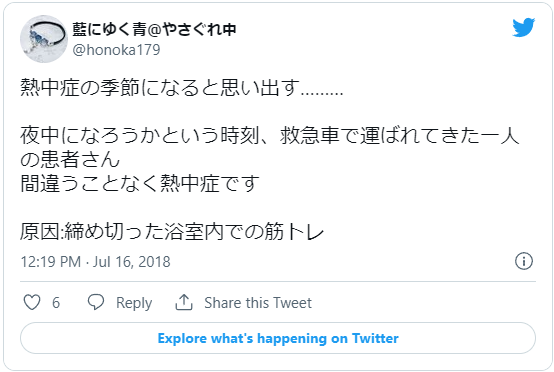The width and height of the screenshot is (554, 372).
Task: Open the profile avatar image of honoka179
Action: (44, 39)
